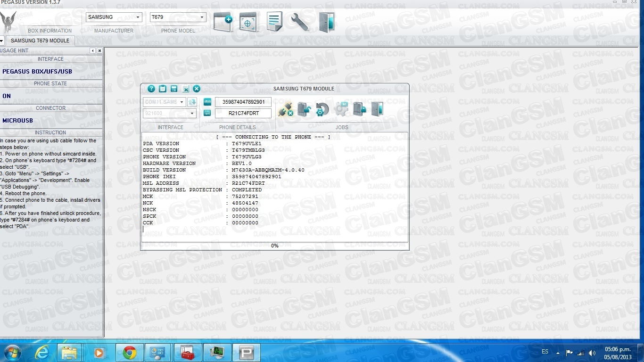The image size is (644, 362).
Task: Open the wrench settings tool
Action: (x=299, y=22)
